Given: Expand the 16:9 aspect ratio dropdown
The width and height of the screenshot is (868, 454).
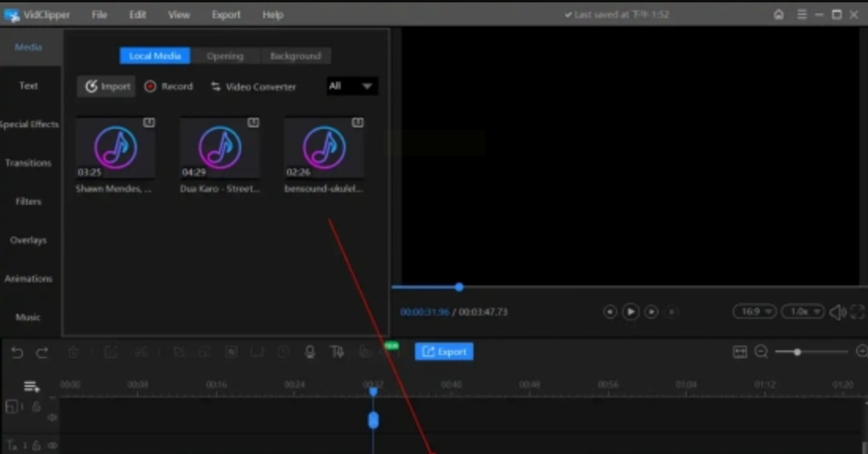Looking at the screenshot, I should 753,312.
